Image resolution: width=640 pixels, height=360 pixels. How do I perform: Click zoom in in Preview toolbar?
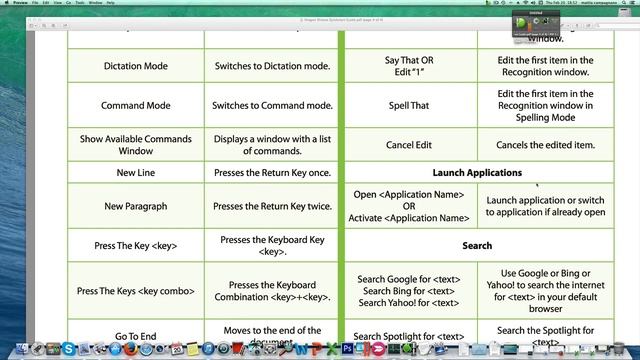pyautogui.click(x=53, y=25)
